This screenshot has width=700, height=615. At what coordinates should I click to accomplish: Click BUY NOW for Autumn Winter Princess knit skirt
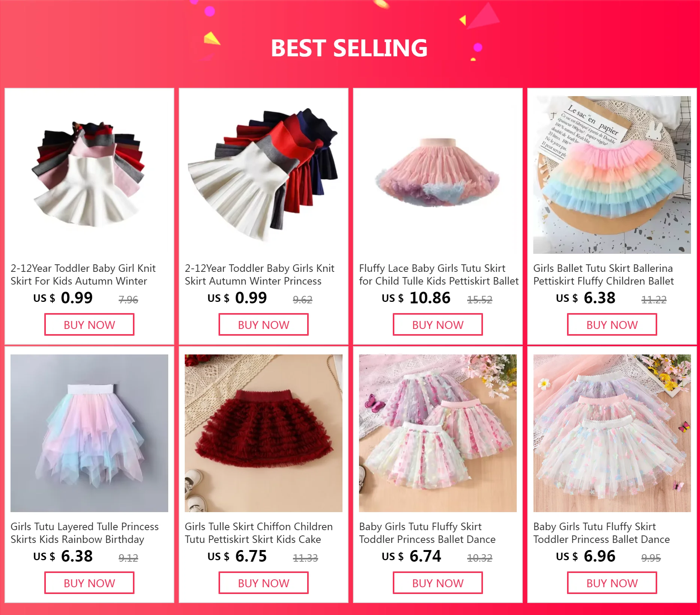point(263,325)
